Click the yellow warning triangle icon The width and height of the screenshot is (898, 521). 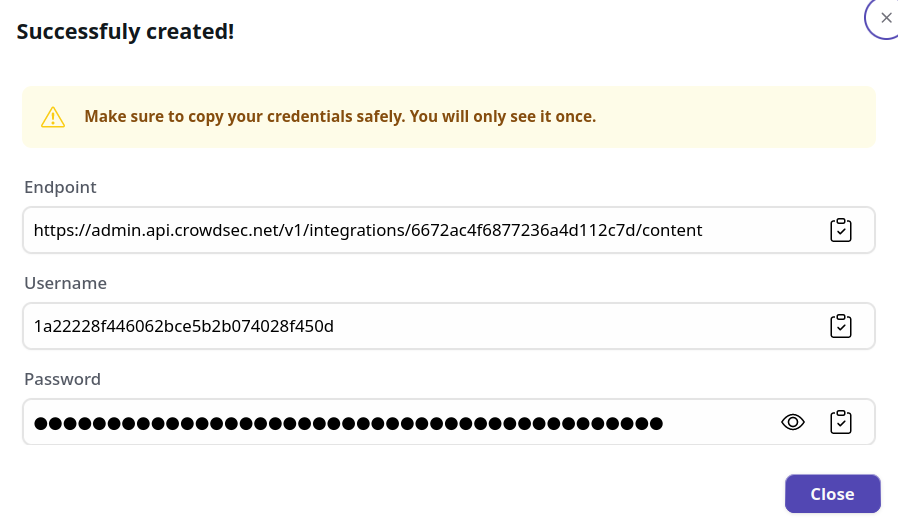tap(53, 117)
